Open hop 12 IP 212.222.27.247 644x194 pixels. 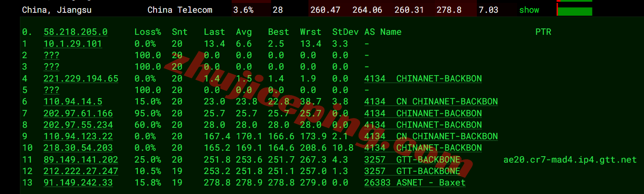point(81,171)
